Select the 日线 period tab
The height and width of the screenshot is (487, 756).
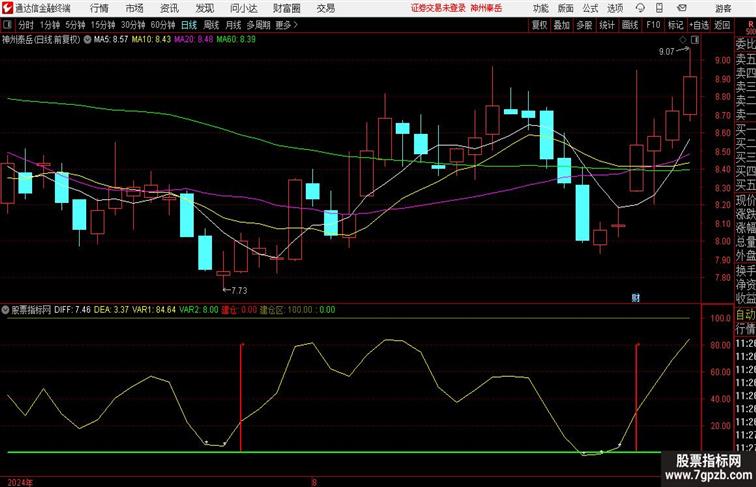click(x=189, y=25)
